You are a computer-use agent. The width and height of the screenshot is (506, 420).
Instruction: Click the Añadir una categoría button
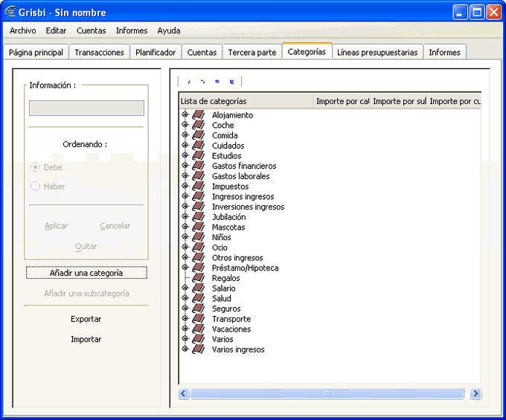coord(86,273)
